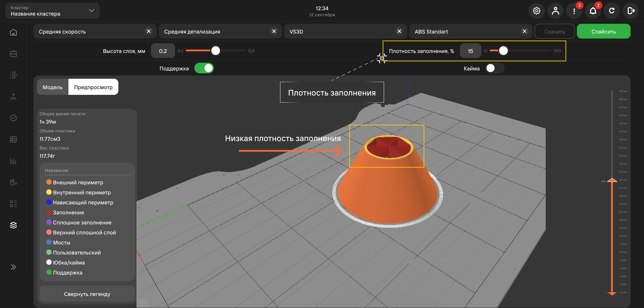Enable the Кайма toggle
Image resolution: width=644 pixels, height=308 pixels.
pos(495,68)
